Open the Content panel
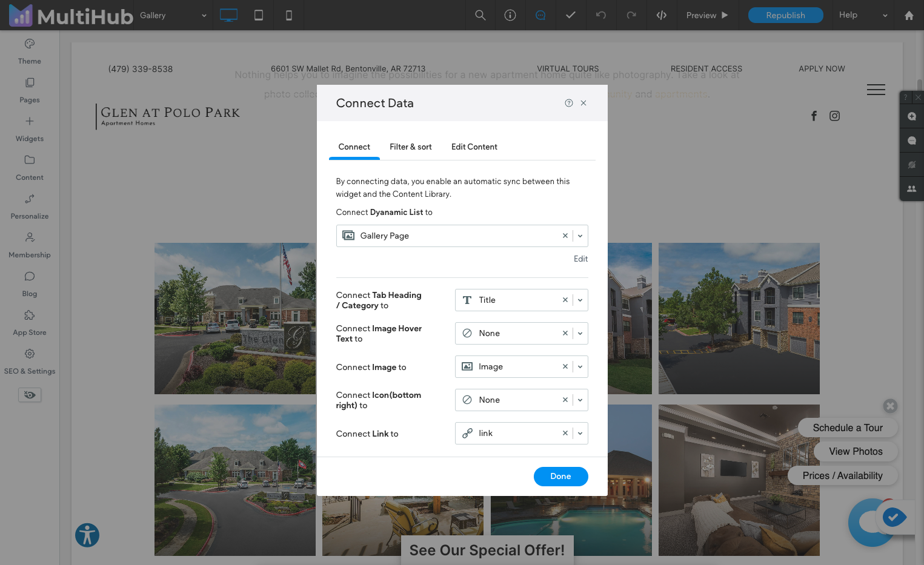 [x=29, y=168]
